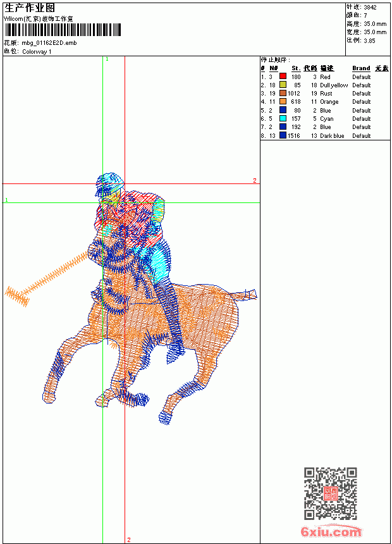Click the Dark blue color swatch
This screenshot has width=392, height=544.
tap(283, 135)
